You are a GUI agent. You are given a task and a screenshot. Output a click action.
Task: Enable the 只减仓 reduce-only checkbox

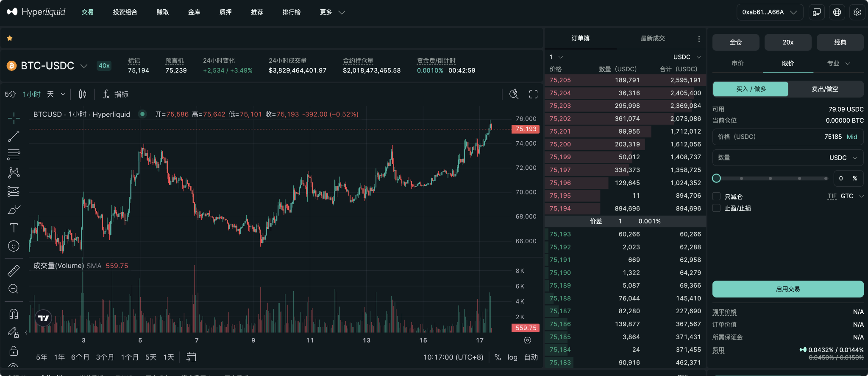tap(717, 196)
